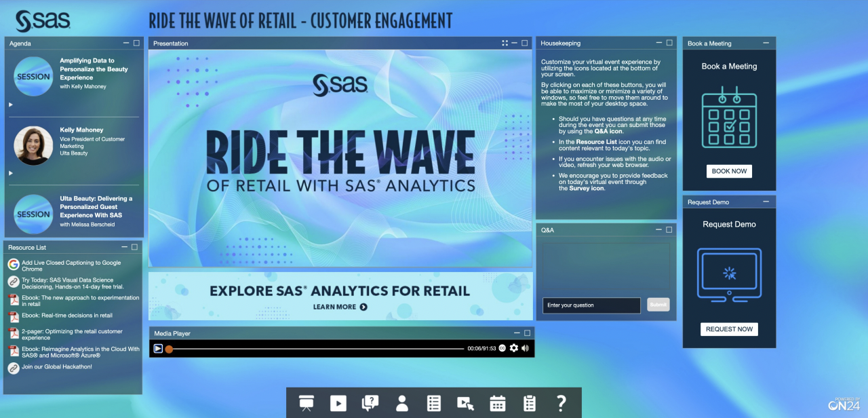Open the Ebook: Real-time decisions in retail link
868x418 pixels.
tap(67, 316)
